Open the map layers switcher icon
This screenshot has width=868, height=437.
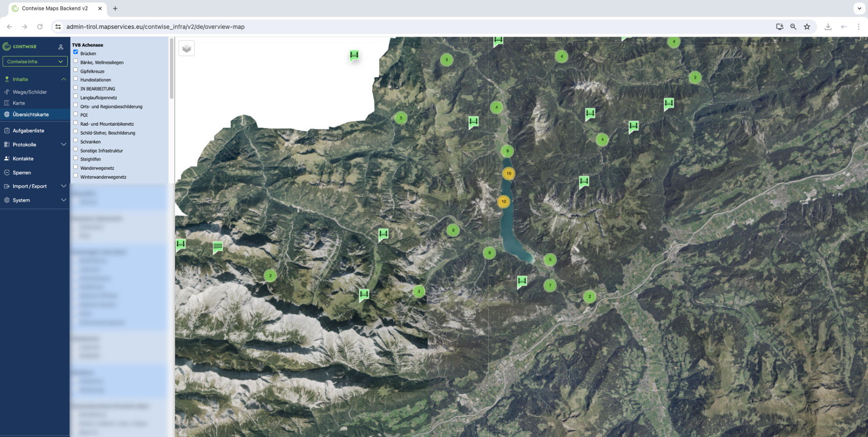[186, 48]
